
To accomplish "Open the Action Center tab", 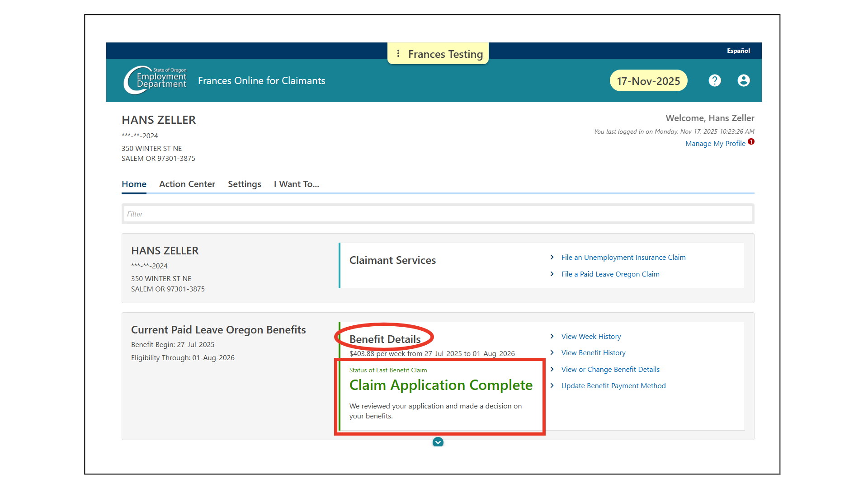I will click(x=187, y=184).
